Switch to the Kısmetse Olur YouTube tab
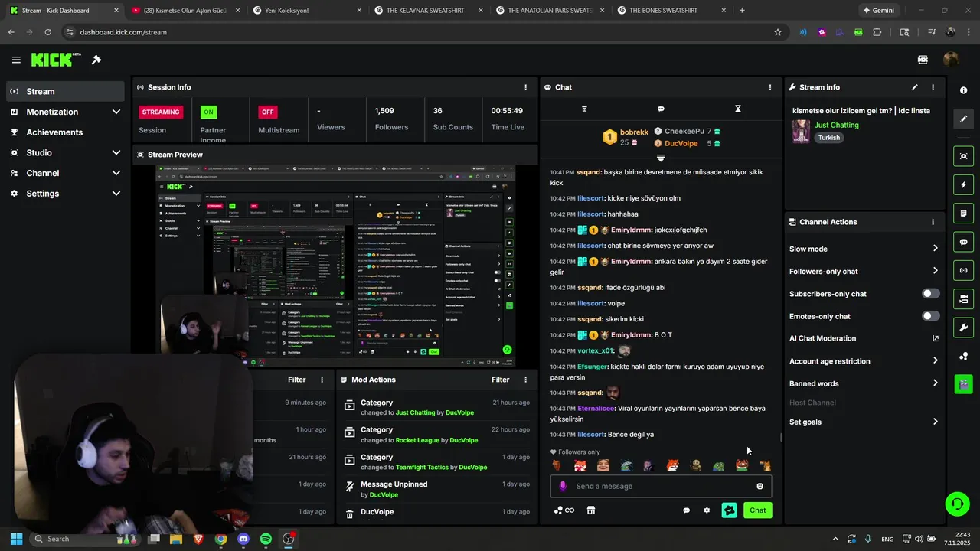 tap(185, 11)
